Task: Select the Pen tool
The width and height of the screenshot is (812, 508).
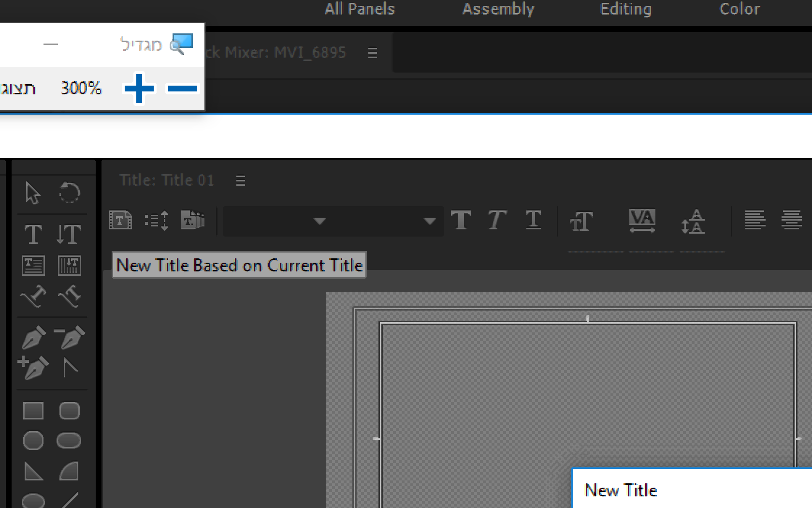Action: (33, 338)
